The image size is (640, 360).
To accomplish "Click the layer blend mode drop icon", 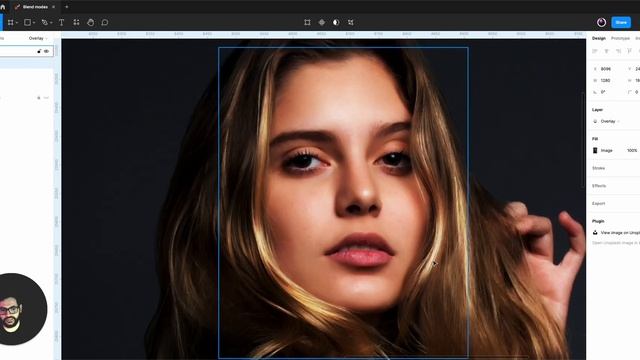I will tap(595, 121).
